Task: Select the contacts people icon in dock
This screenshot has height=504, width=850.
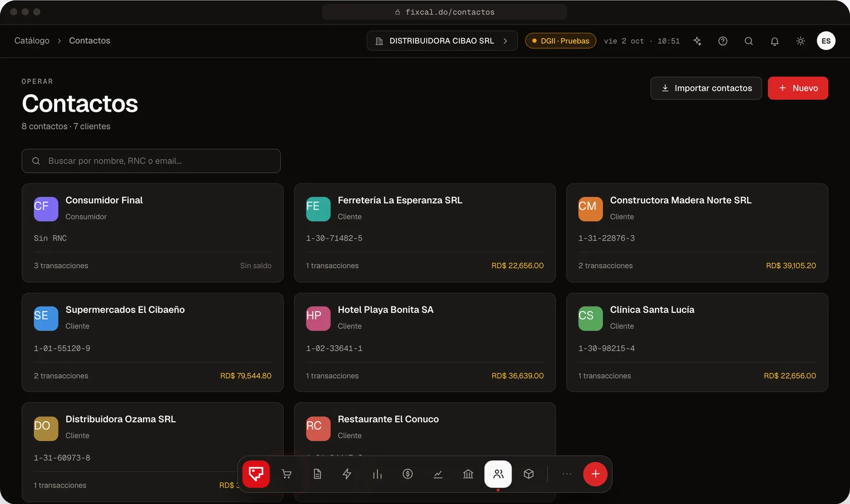Action: click(498, 474)
